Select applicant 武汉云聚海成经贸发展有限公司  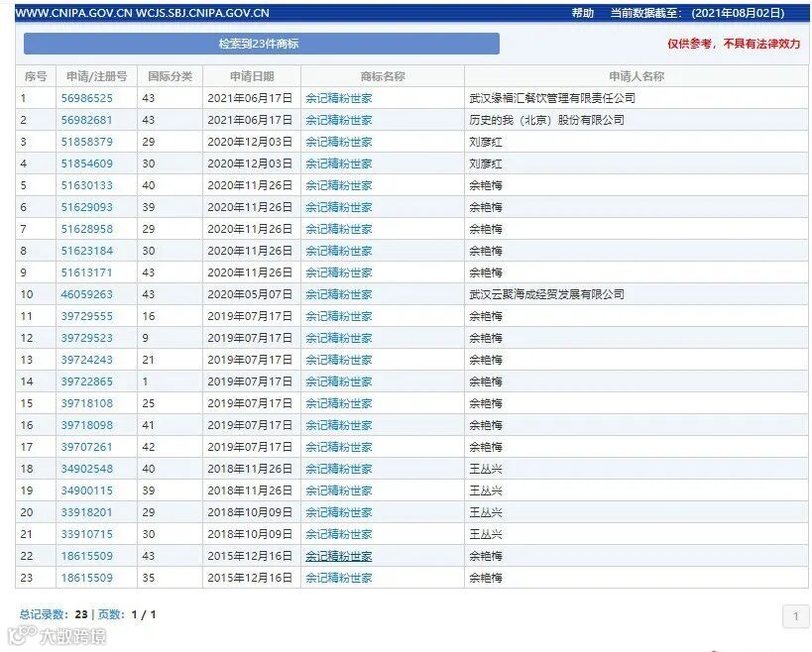pyautogui.click(x=547, y=294)
